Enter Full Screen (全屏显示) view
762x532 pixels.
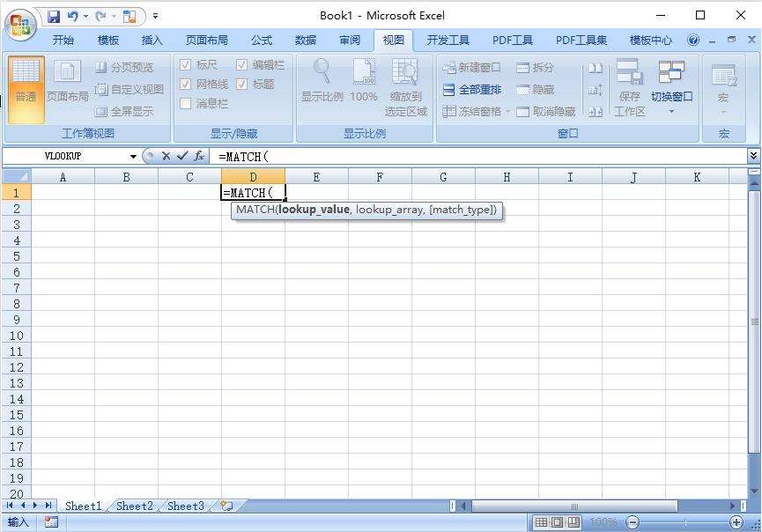124,112
